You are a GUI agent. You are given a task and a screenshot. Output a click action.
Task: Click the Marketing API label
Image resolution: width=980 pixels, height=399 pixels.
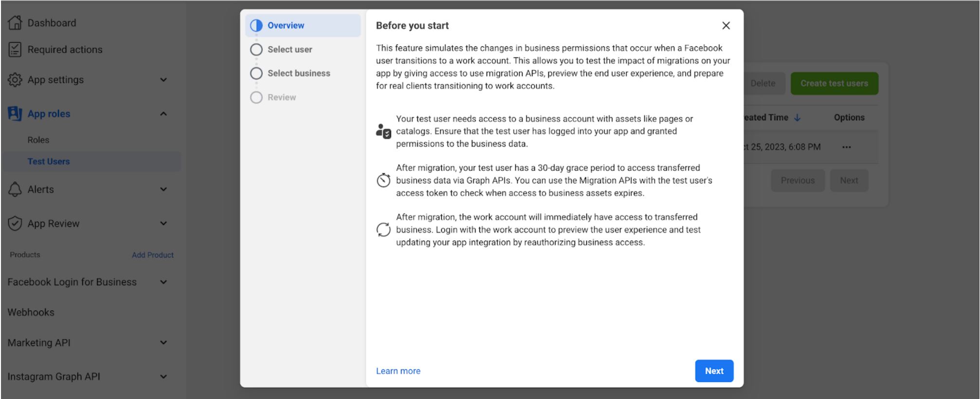coord(39,342)
